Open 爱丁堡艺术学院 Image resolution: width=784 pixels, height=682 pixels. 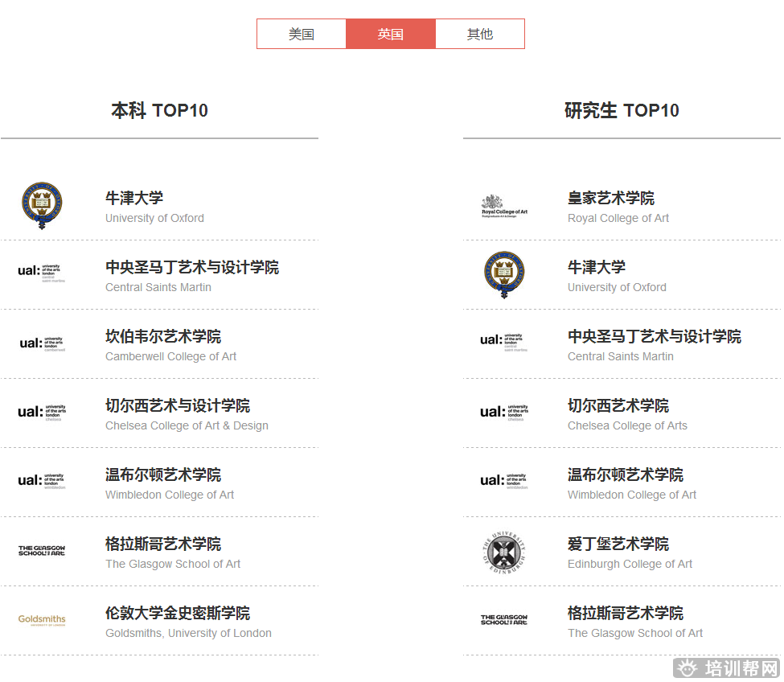pyautogui.click(x=618, y=544)
